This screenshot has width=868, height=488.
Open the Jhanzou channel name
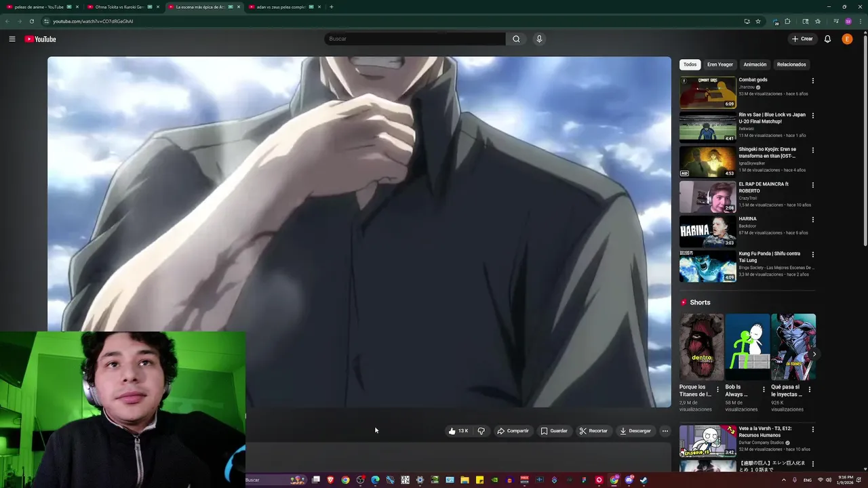pos(747,87)
